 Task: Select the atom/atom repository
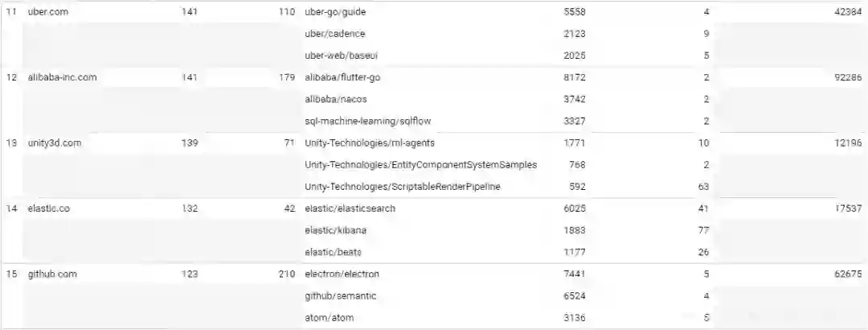click(328, 318)
